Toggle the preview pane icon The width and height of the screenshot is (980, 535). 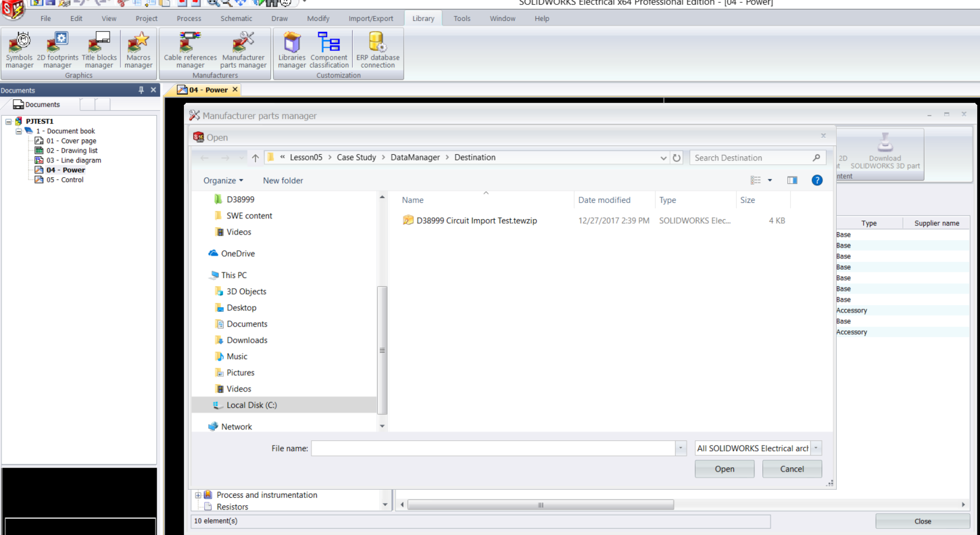[792, 180]
